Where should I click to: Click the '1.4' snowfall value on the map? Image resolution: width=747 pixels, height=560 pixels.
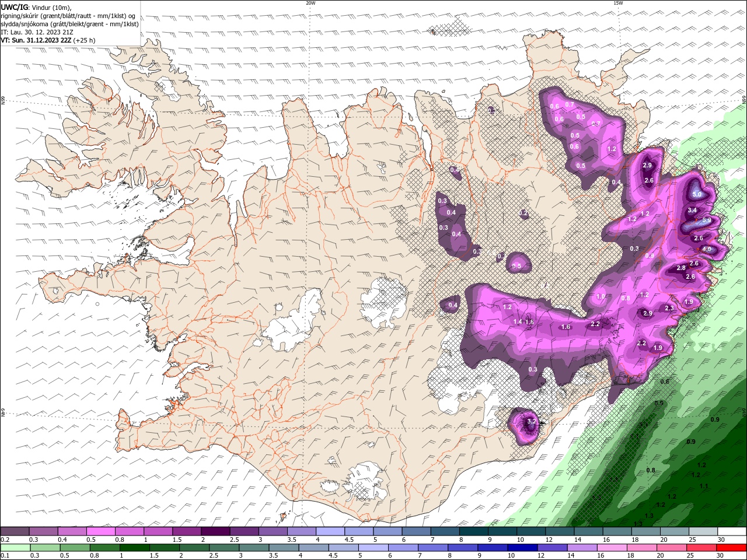click(518, 322)
